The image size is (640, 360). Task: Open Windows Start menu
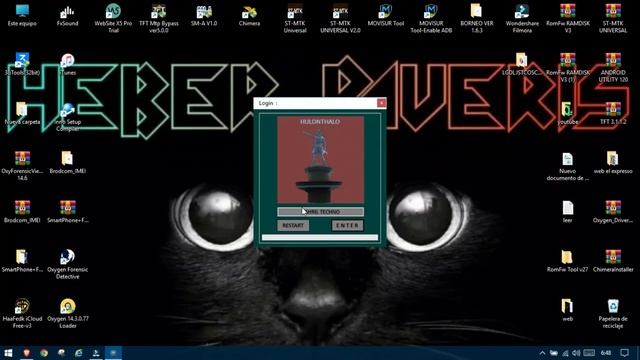[8, 353]
